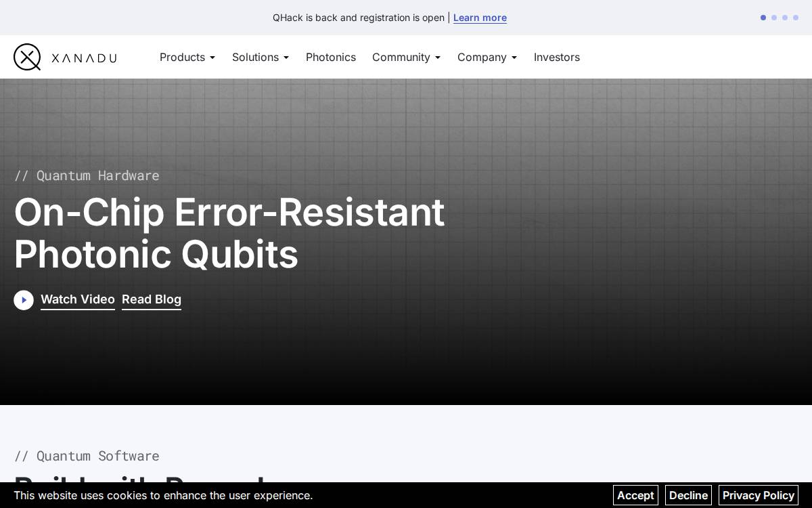Image resolution: width=812 pixels, height=508 pixels.
Task: Click the '// Quantum Software' label
Action: (87, 456)
